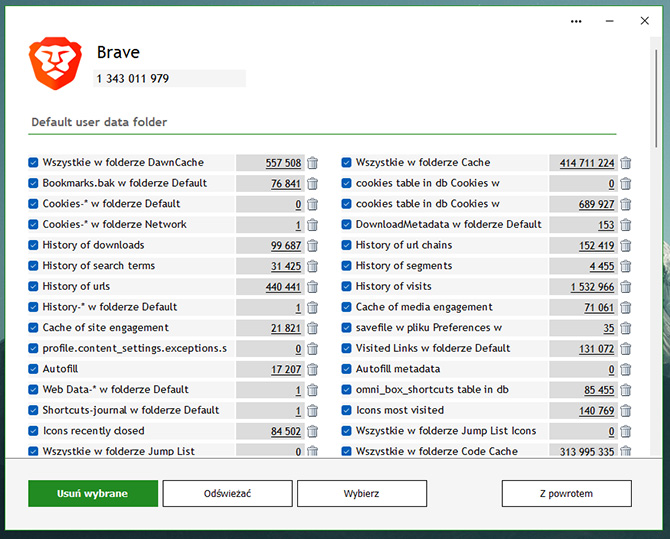Trash icon for Wszystkie w folderze Cache
Image resolution: width=670 pixels, height=539 pixels.
(626, 163)
